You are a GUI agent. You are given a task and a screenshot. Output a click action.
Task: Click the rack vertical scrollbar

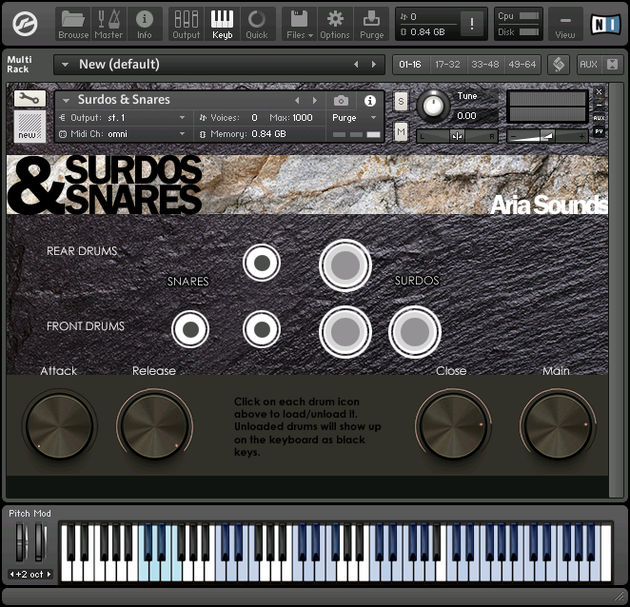[614, 290]
